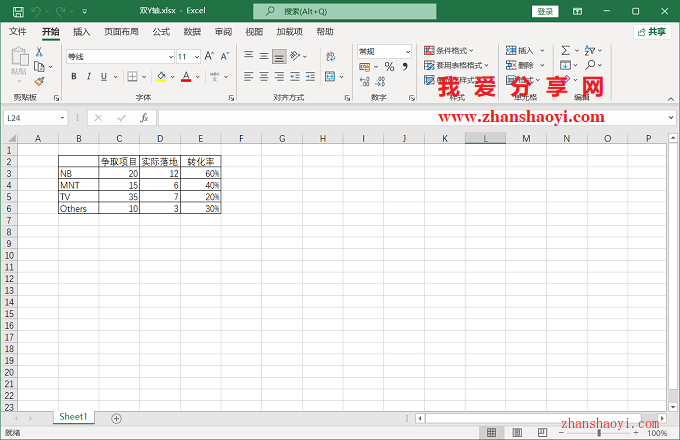This screenshot has height=440, width=680.
Task: Apply comma style
Action: [405, 67]
